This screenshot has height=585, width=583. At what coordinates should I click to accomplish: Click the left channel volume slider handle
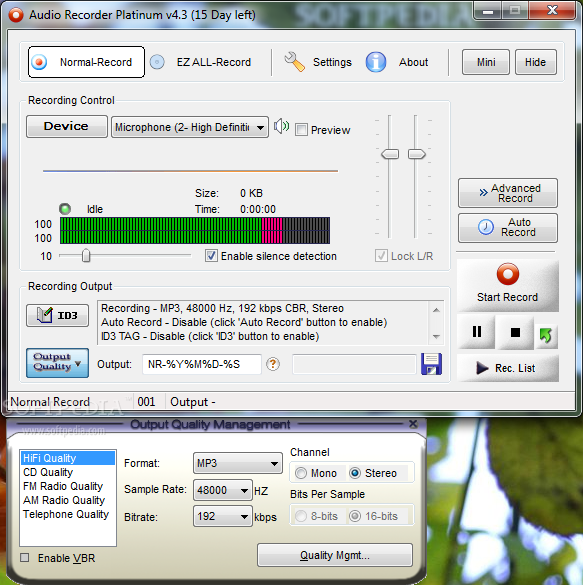[390, 154]
